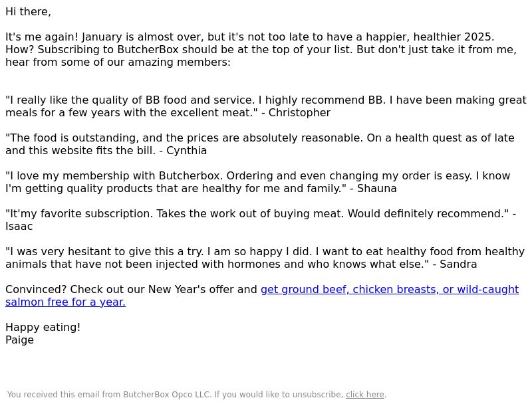The width and height of the screenshot is (532, 402).
Task: Click Shauna's testimonial about Butcherbox membership
Action: [258, 182]
